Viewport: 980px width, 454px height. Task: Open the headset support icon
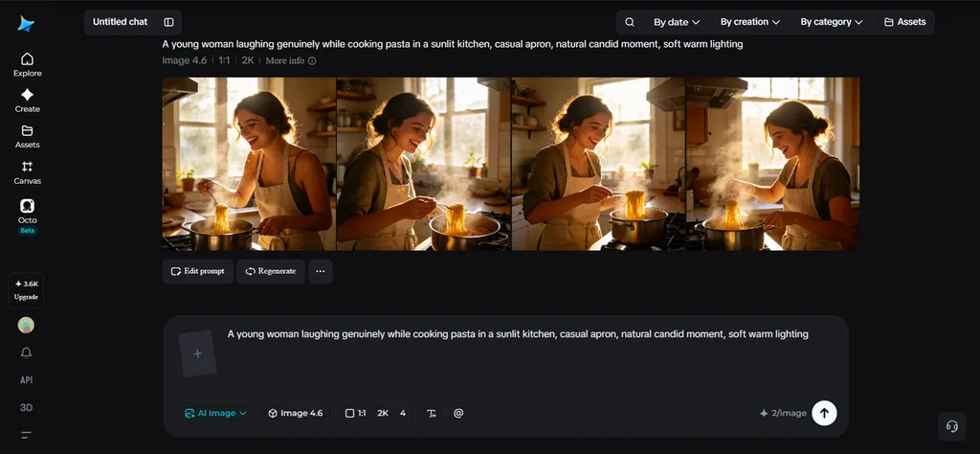952,426
